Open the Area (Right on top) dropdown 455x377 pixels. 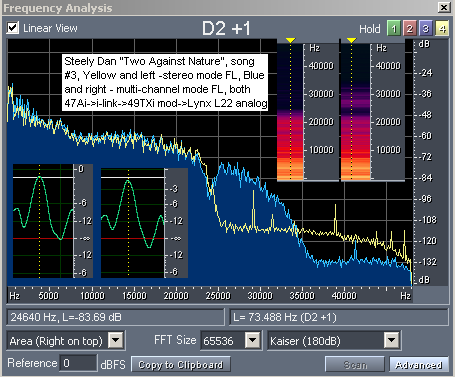tap(116, 340)
